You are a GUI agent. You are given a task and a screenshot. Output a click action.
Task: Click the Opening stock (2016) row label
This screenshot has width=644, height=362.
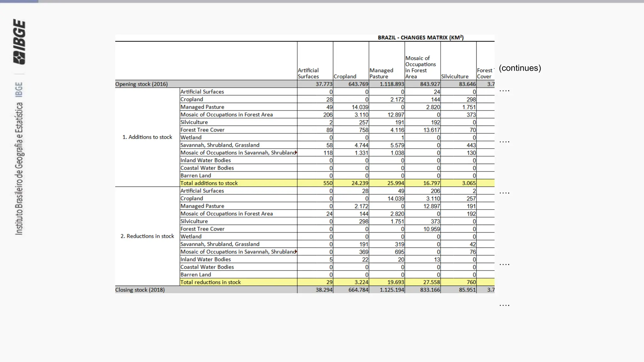142,84
